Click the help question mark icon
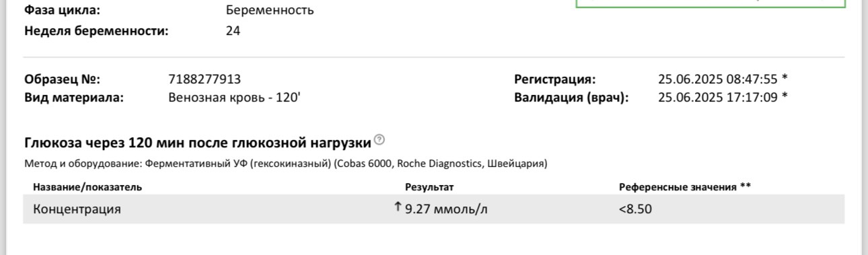The width and height of the screenshot is (868, 255). pyautogui.click(x=379, y=140)
